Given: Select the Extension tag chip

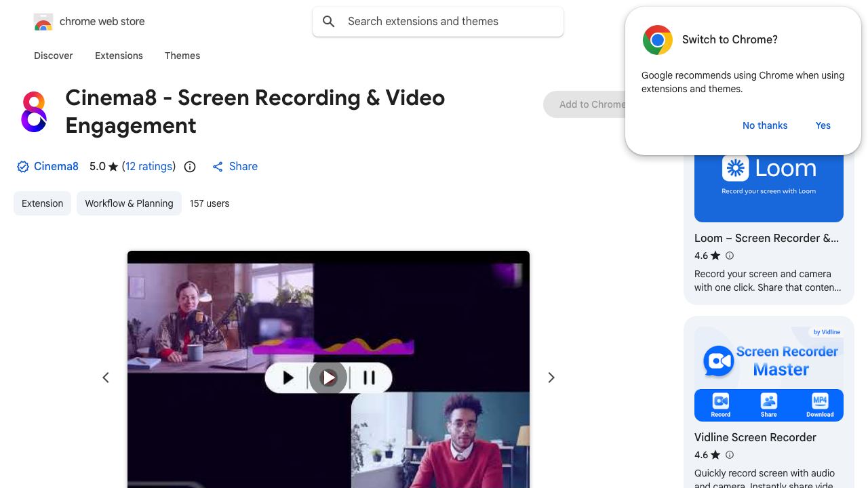Looking at the screenshot, I should coord(42,203).
